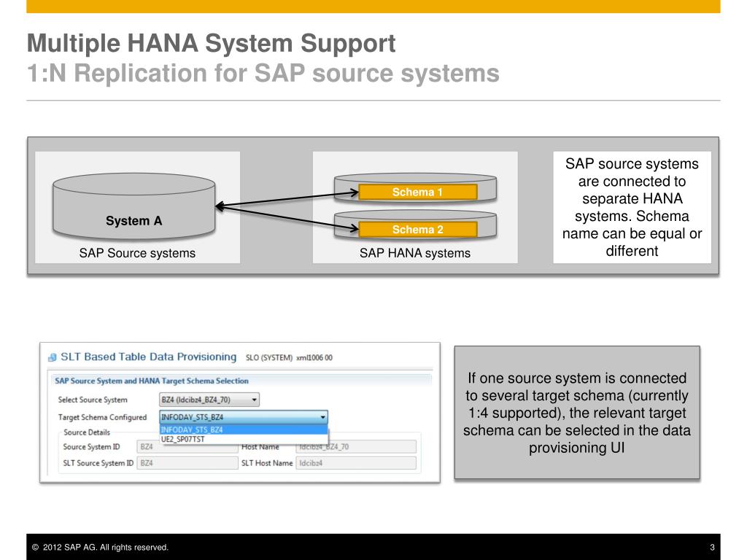Click 'SLO (SYSTEM) xml1006 00' text
747x560 pixels.
pos(289,357)
